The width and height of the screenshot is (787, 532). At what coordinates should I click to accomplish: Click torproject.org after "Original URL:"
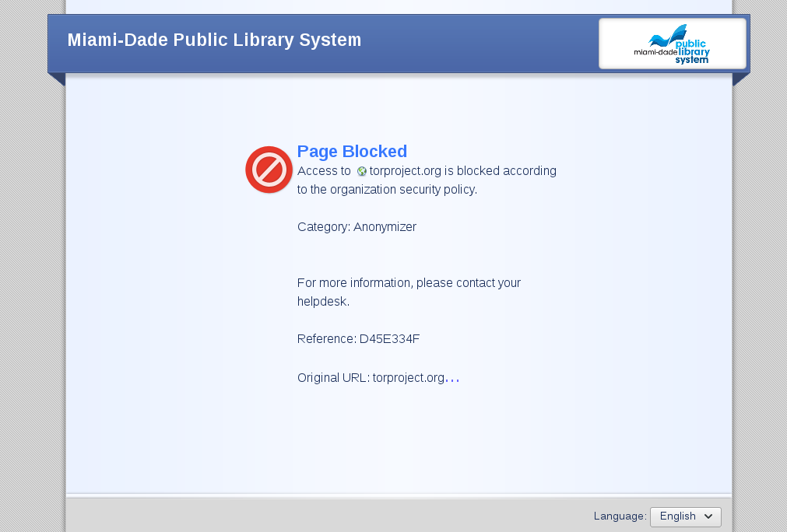(408, 378)
